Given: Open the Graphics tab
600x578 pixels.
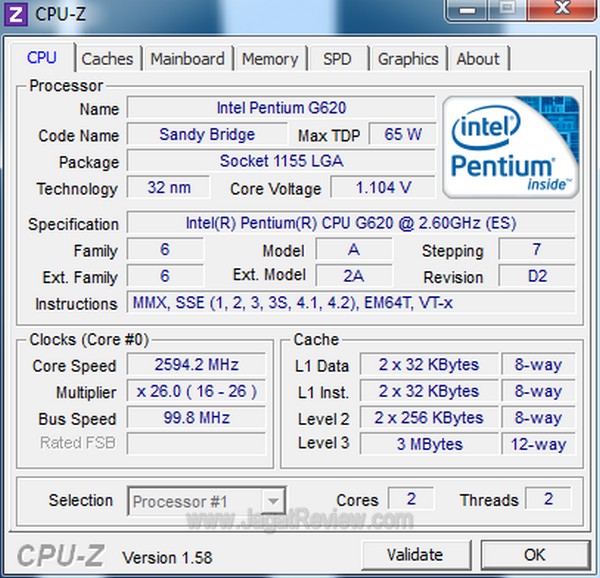Looking at the screenshot, I should (408, 59).
